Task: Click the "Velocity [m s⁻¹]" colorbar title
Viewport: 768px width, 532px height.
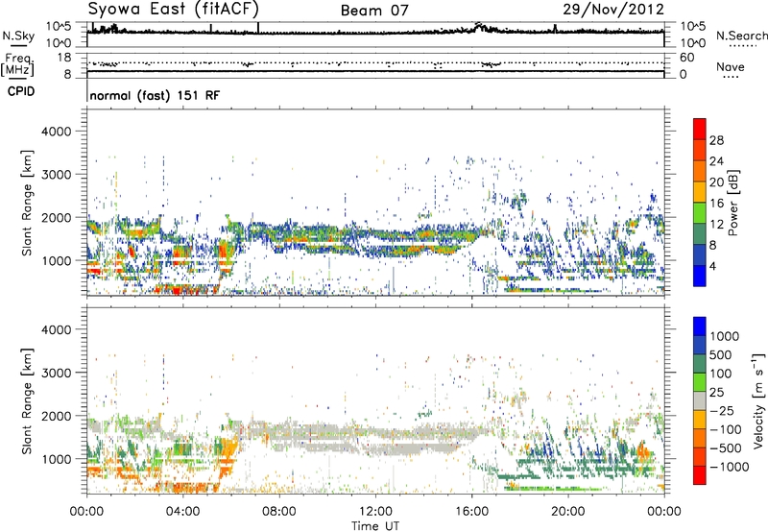Action: click(x=758, y=400)
